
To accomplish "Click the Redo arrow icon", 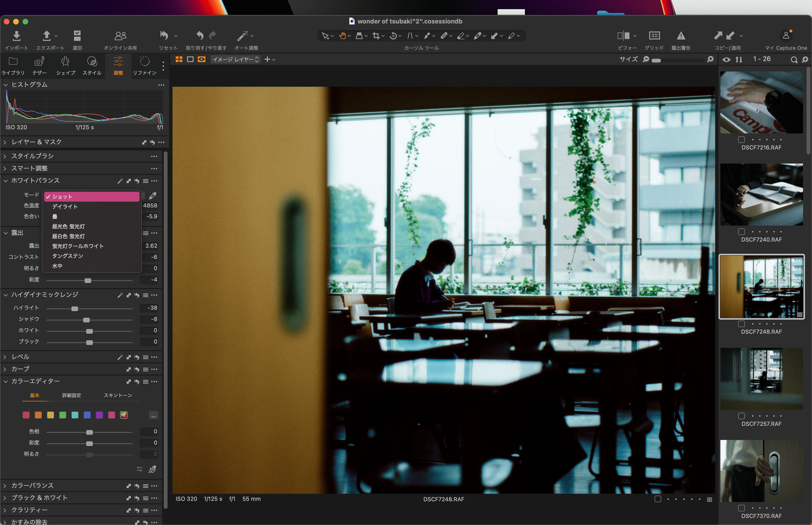I will [x=213, y=35].
